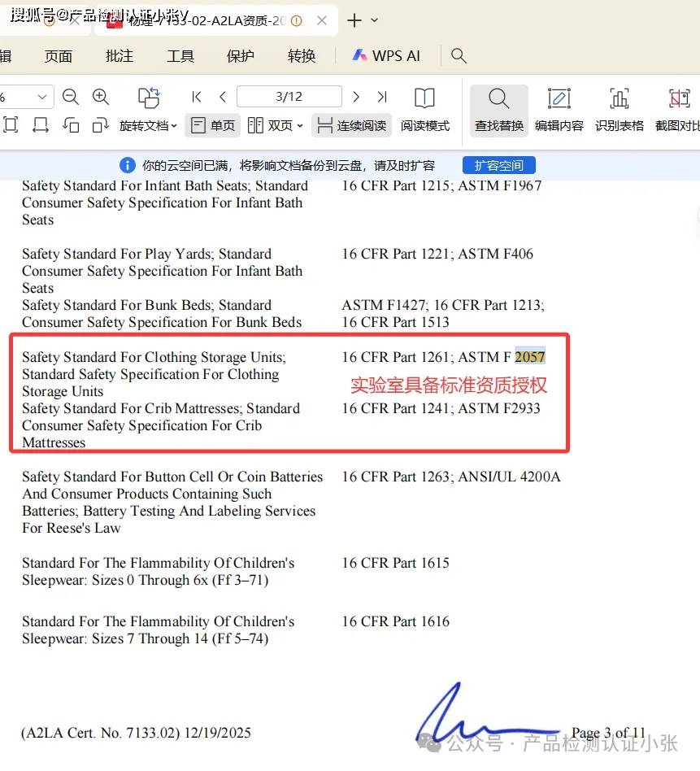Expand the new tab dropdown arrow

tap(374, 20)
